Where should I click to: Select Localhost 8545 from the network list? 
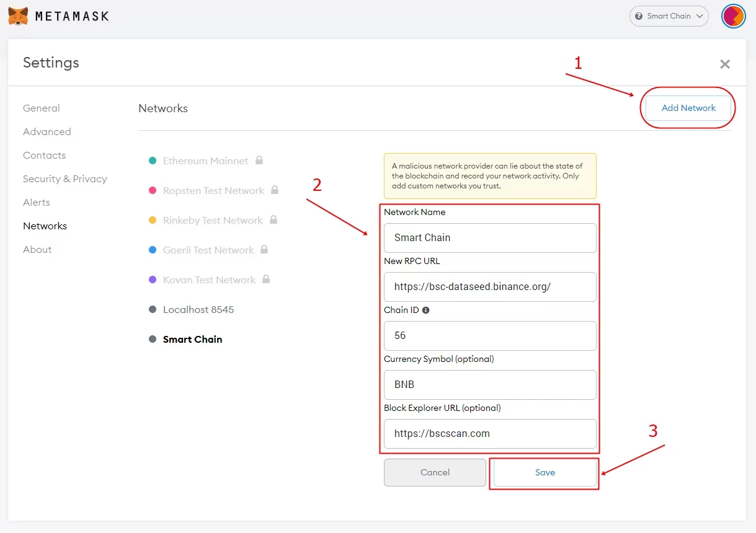click(198, 309)
